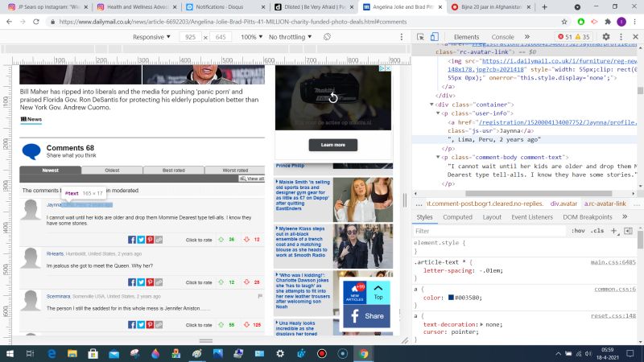Click the View all comments link
The width and height of the screenshot is (644, 362).
[253, 179]
